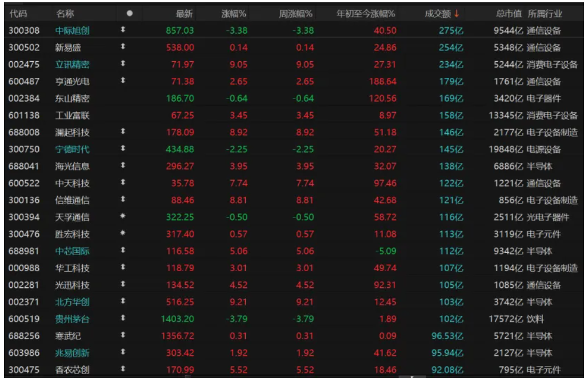
Task: Click the star marker icon beside 天孚通信
Action: [x=122, y=217]
